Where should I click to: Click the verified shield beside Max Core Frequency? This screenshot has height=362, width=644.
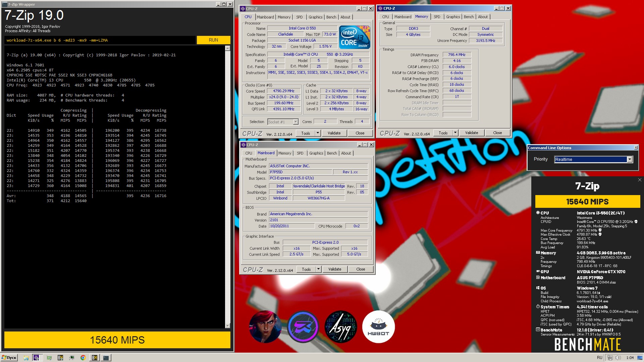600,230
